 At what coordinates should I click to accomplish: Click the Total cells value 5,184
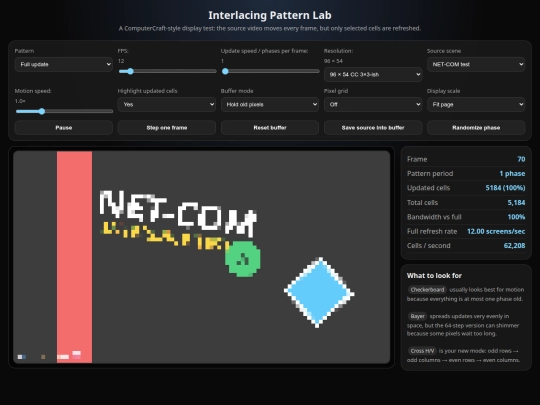coord(516,202)
